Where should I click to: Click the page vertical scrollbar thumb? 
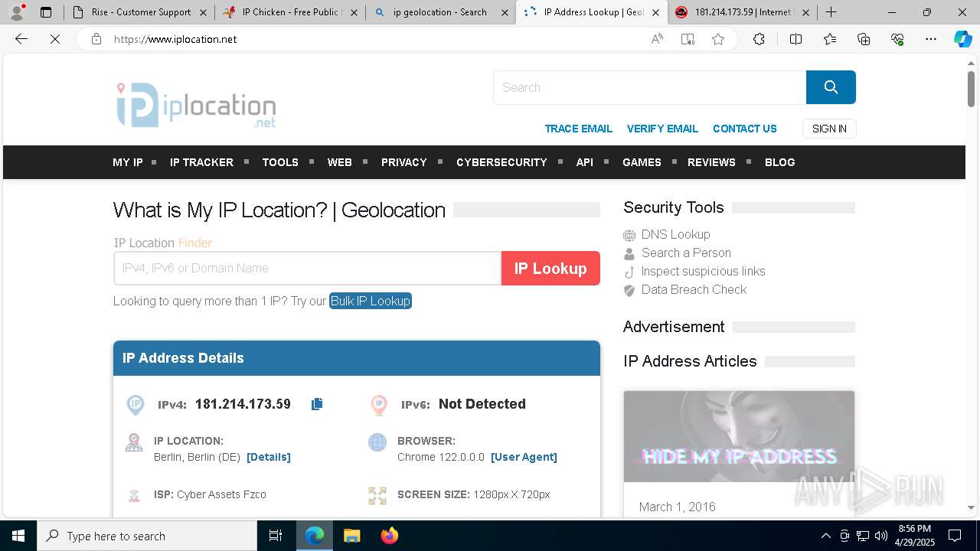[x=971, y=88]
